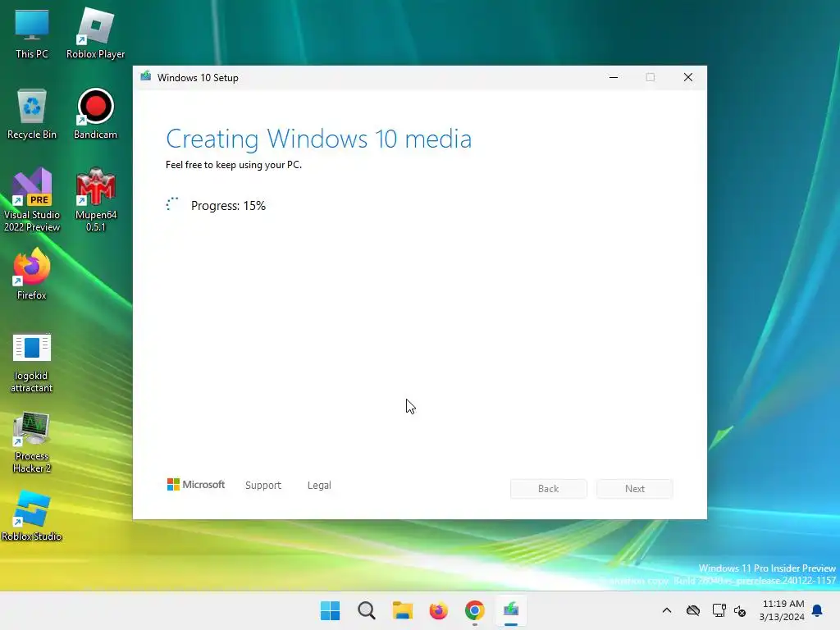The height and width of the screenshot is (630, 840).
Task: Select the Bandicam desktop shortcut
Action: [95, 113]
